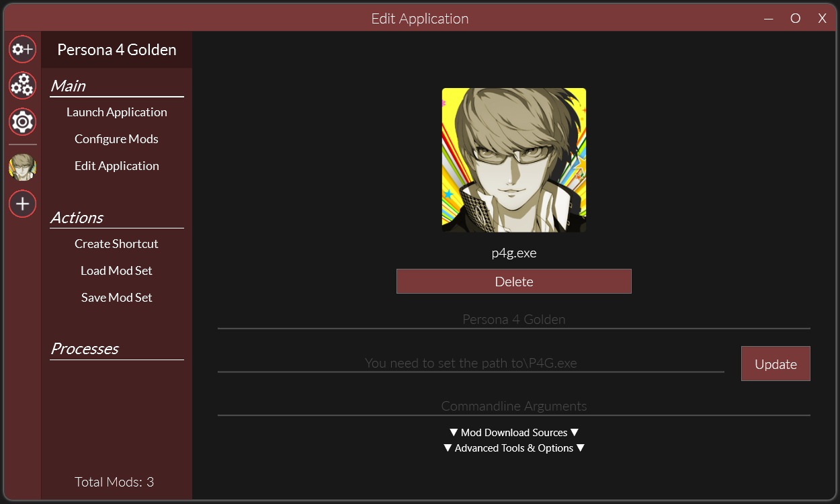Maximize the window with the O button
The width and height of the screenshot is (840, 504).
coord(796,19)
